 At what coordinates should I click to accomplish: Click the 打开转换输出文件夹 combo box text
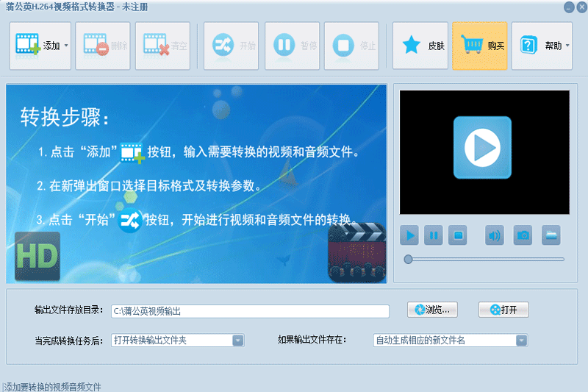click(151, 341)
